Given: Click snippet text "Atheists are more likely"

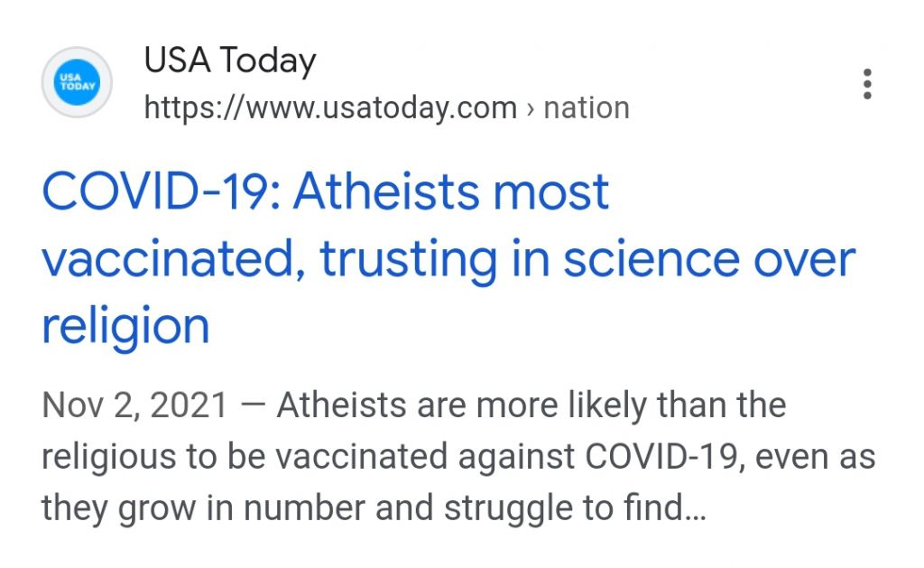Looking at the screenshot, I should pos(453,405).
